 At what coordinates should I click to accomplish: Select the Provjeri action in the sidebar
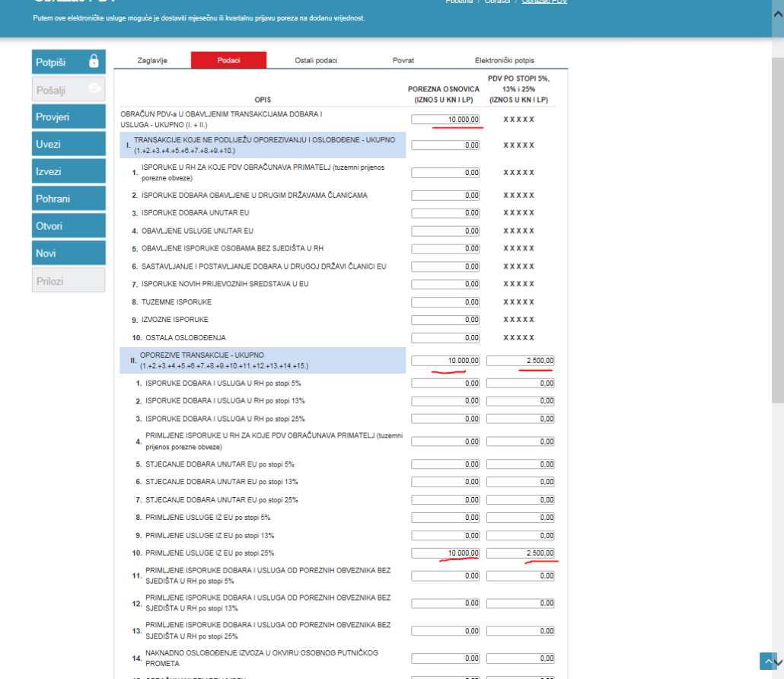(67, 116)
